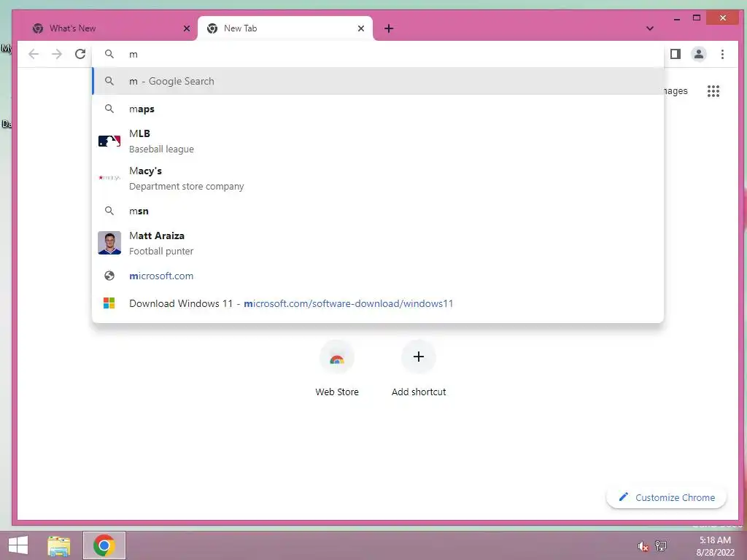Image resolution: width=747 pixels, height=560 pixels.
Task: Click the Macy's logo icon
Action: tap(109, 178)
